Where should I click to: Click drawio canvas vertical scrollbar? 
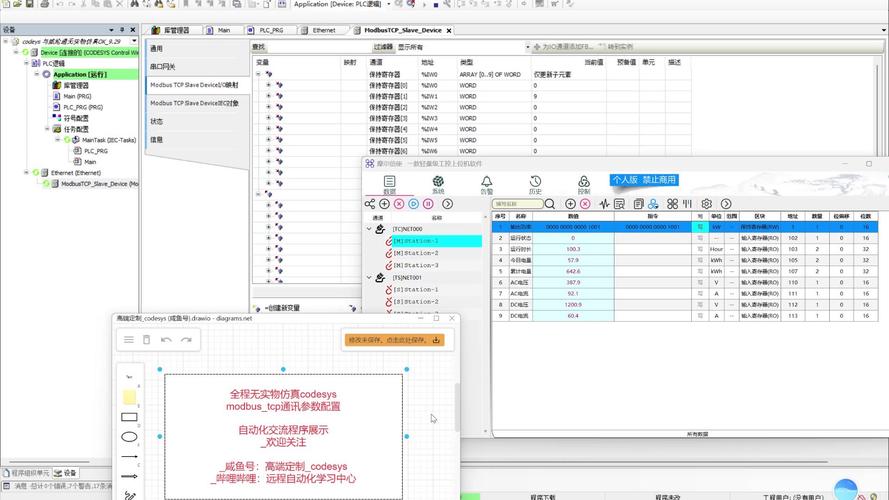[x=456, y=406]
